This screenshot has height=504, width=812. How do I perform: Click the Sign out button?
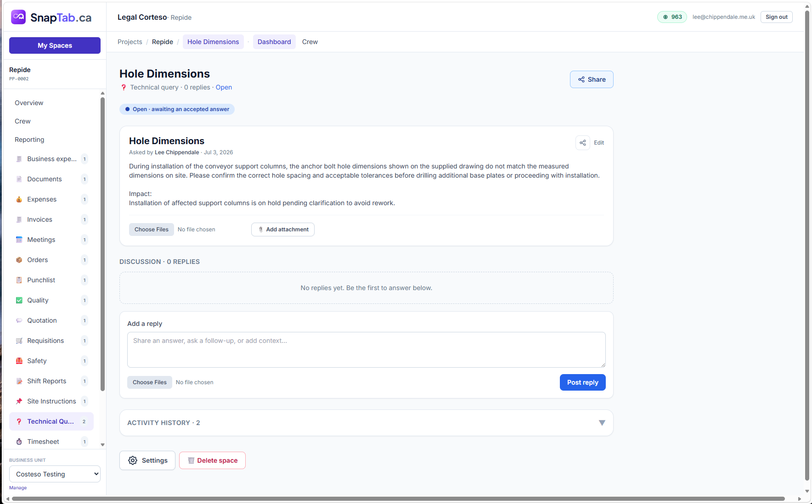[x=776, y=17]
